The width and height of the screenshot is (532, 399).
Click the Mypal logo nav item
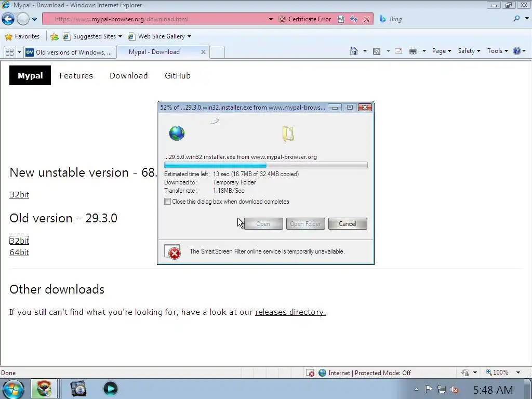point(30,75)
